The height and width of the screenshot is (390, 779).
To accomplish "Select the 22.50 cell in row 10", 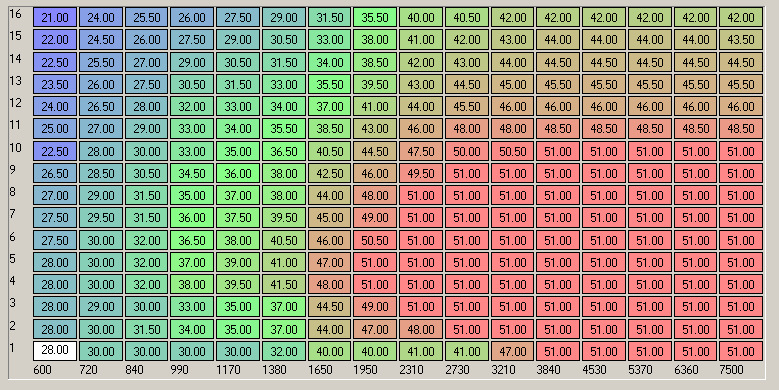I will 55,151.
